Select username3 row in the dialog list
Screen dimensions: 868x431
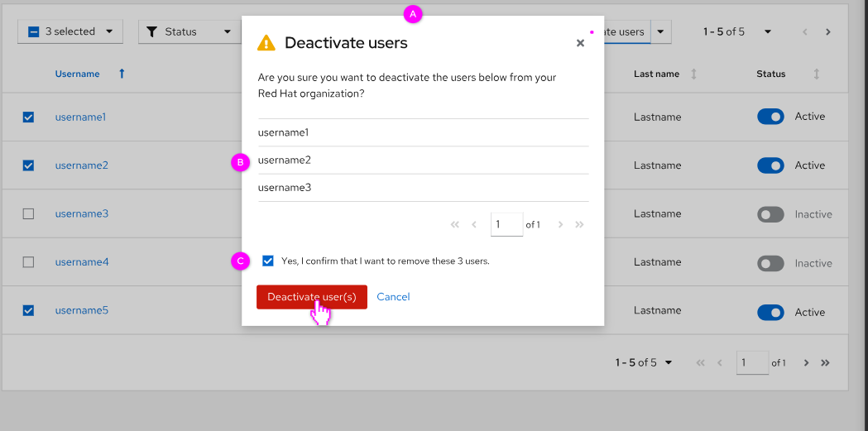(x=423, y=188)
